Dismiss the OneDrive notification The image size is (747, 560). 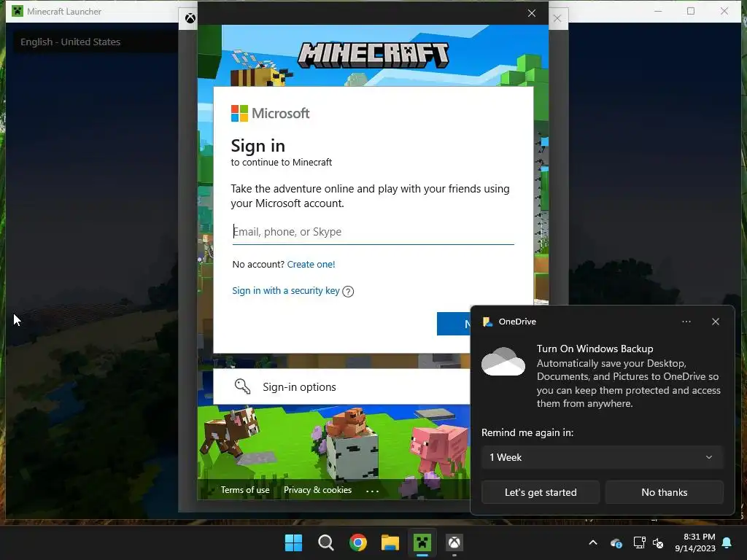pyautogui.click(x=716, y=322)
